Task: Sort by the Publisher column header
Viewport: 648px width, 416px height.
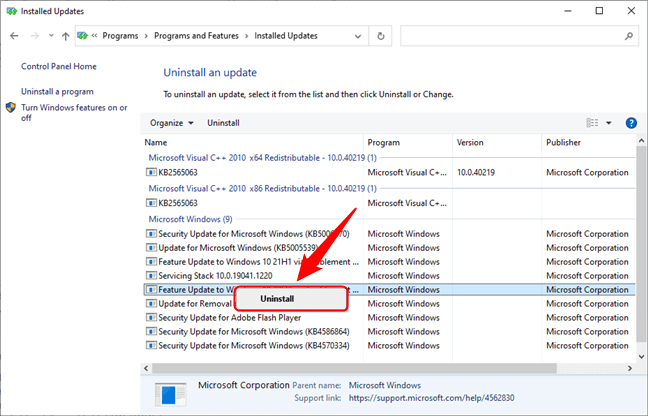Action: coord(563,143)
